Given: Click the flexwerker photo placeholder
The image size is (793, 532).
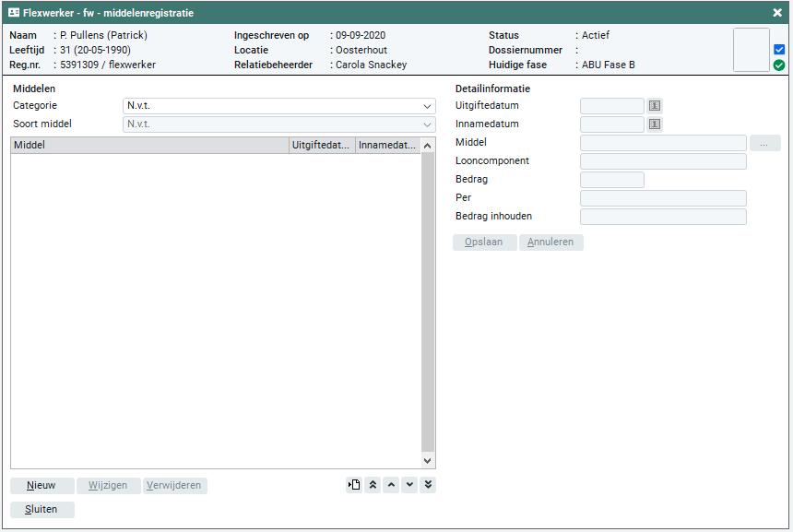Looking at the screenshot, I should (751, 50).
